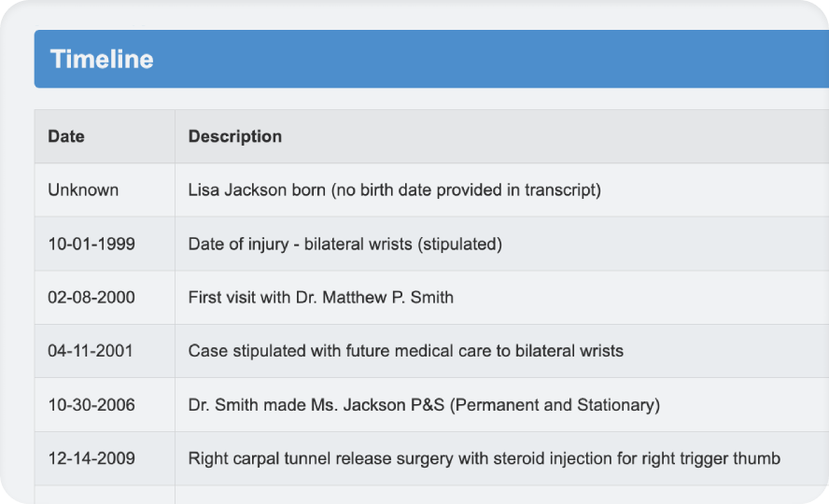Click 'Permanent and Stationary' text

[555, 405]
